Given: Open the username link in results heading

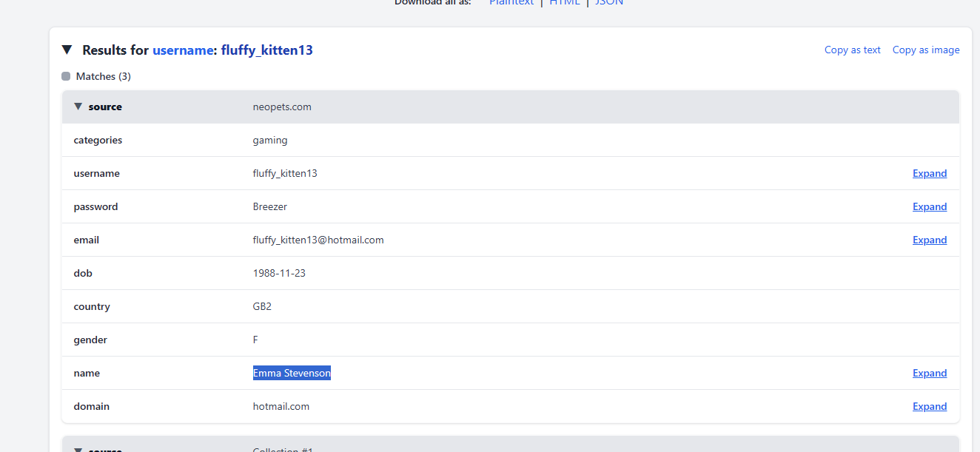Looking at the screenshot, I should [183, 50].
